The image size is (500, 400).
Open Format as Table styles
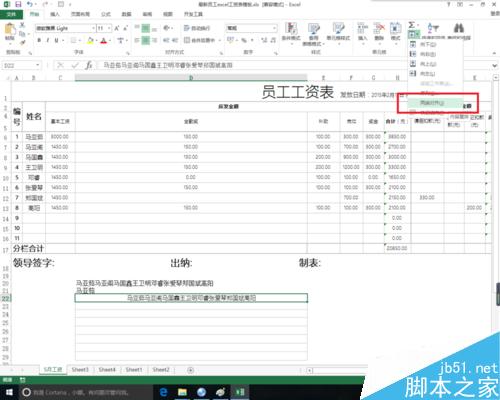click(313, 34)
